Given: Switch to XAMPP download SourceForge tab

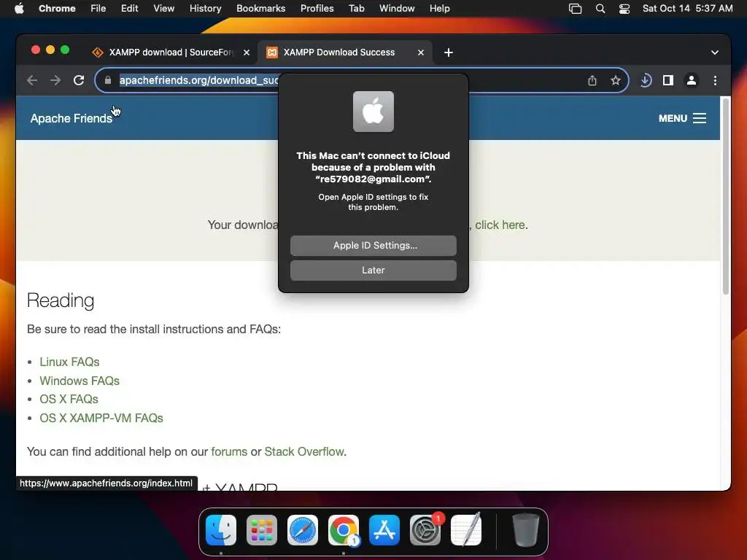Looking at the screenshot, I should pyautogui.click(x=171, y=52).
